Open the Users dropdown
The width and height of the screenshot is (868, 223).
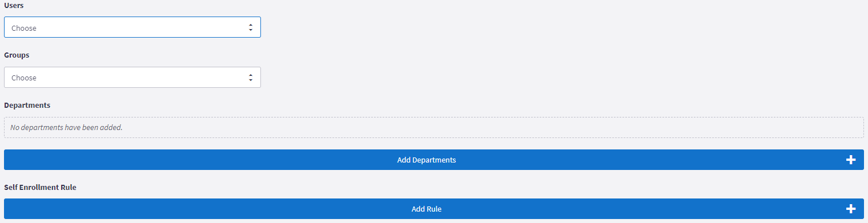[132, 27]
